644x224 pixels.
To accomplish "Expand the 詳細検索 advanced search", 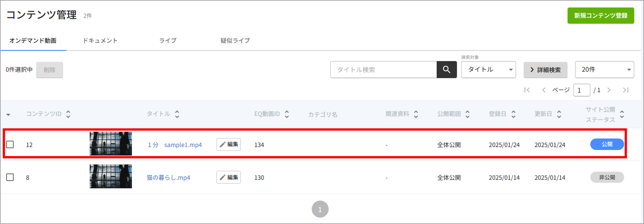I will [545, 70].
